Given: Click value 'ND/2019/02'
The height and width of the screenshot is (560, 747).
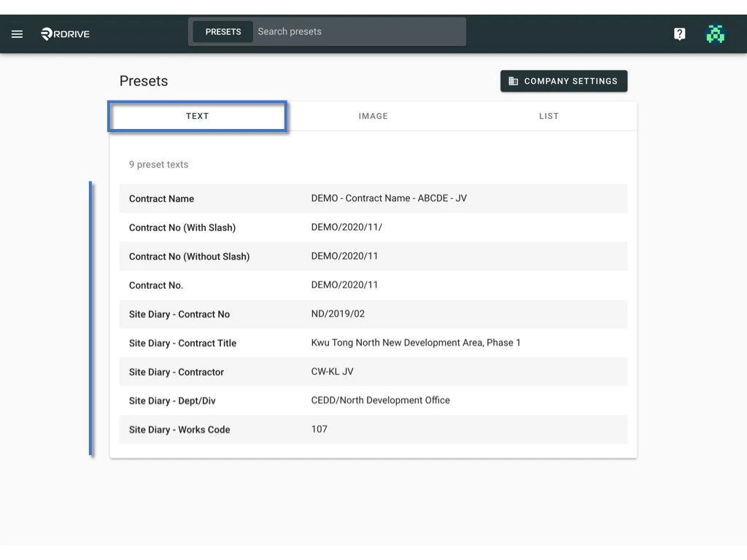Looking at the screenshot, I should click(x=338, y=314).
